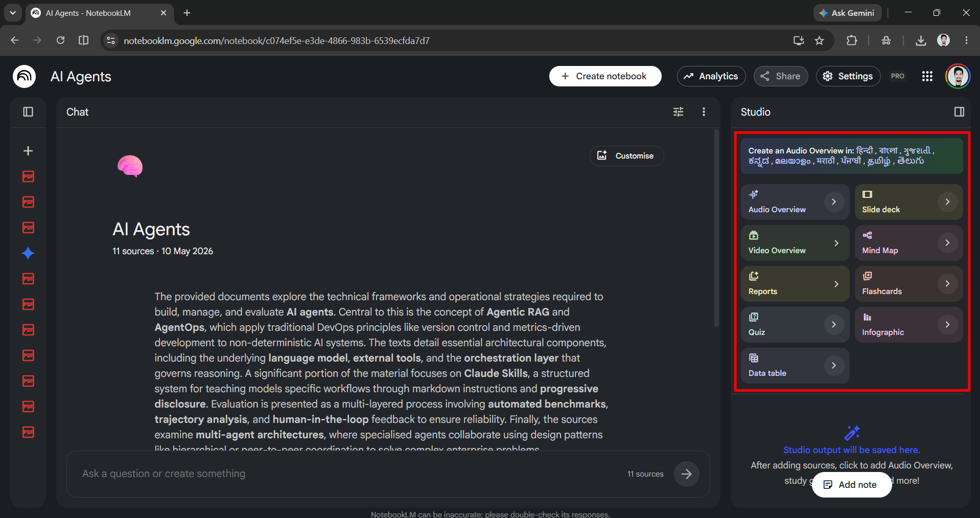The height and width of the screenshot is (518, 980).
Task: Collapse the Studio panel
Action: [959, 111]
